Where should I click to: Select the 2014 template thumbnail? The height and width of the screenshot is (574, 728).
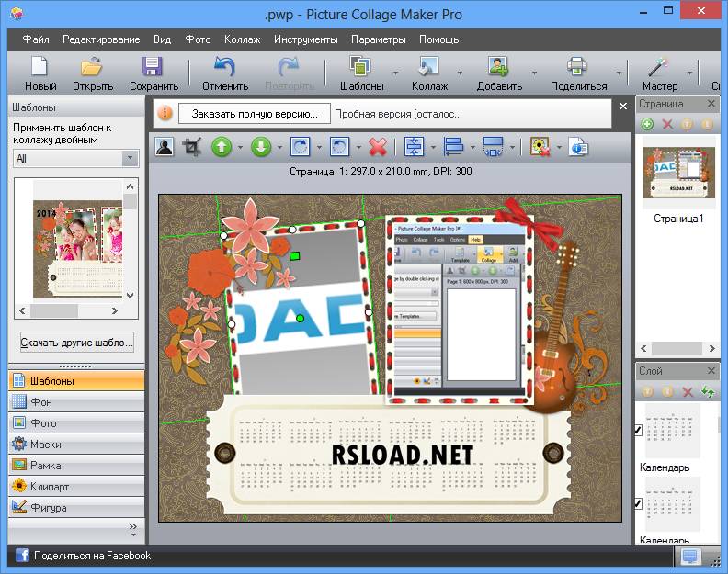tap(77, 248)
